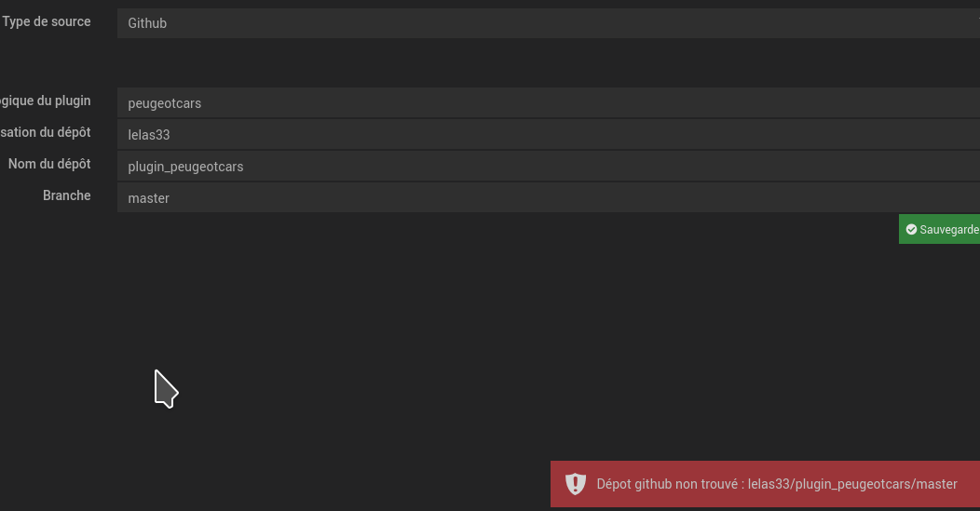Image resolution: width=980 pixels, height=511 pixels.
Task: Click on the 'plugin_peugeotcars' repository name text
Action: 185,167
